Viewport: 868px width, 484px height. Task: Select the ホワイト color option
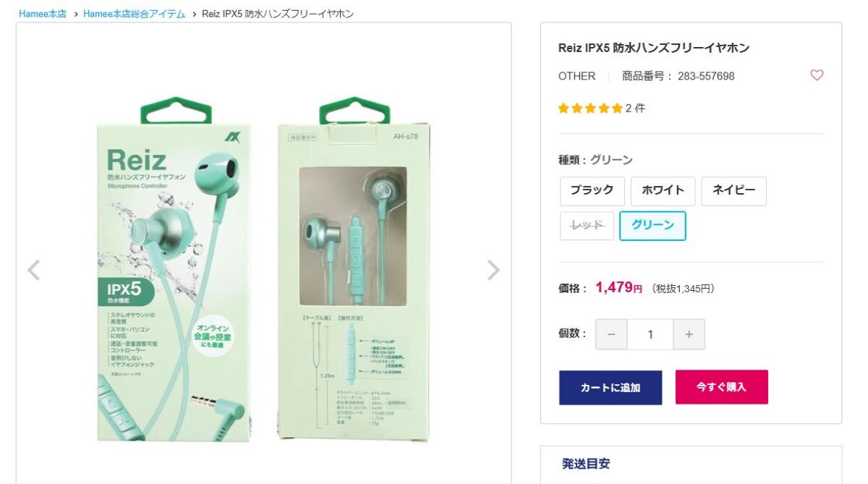coord(663,191)
